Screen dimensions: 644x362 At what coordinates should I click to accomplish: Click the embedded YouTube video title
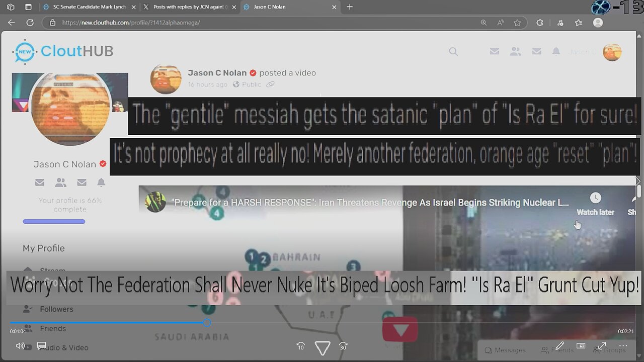370,203
